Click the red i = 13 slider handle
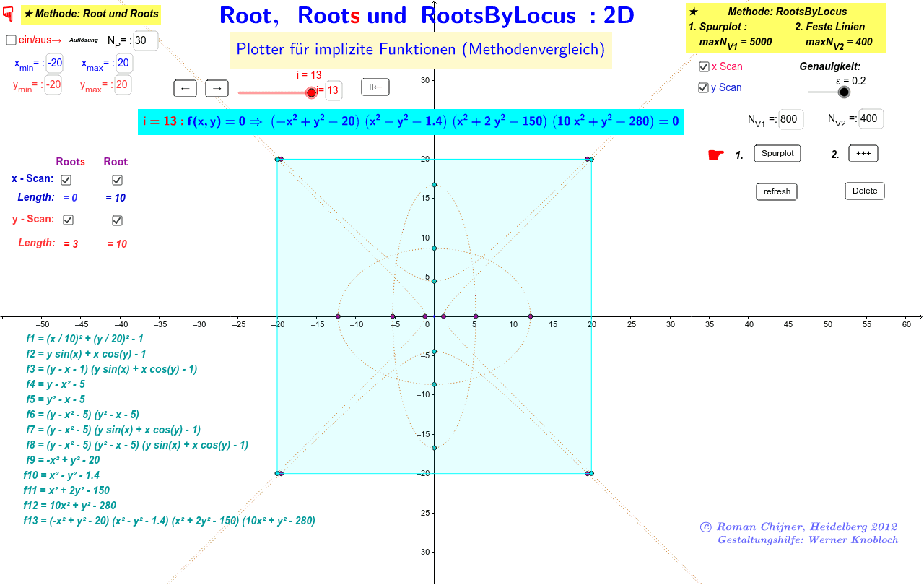The height and width of the screenshot is (585, 924). (x=311, y=92)
